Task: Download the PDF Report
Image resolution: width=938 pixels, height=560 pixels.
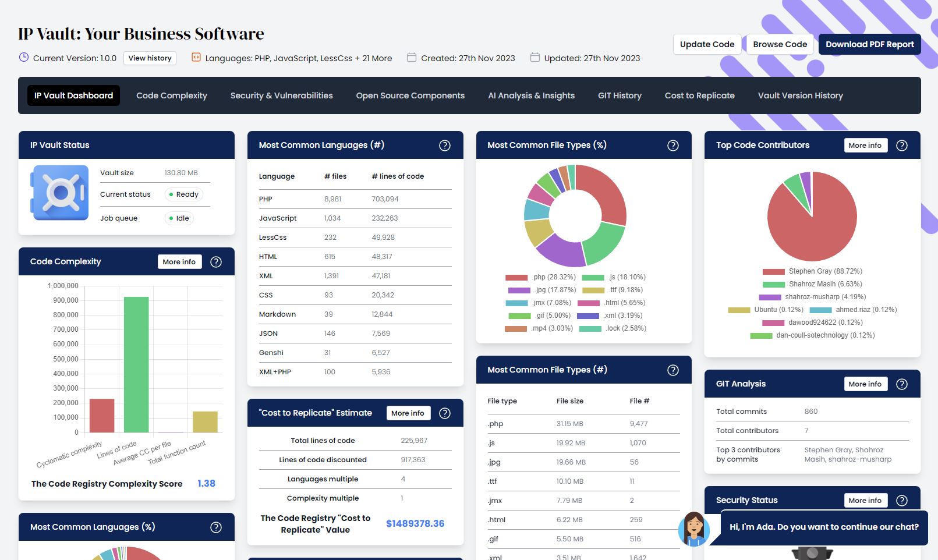Action: click(x=869, y=44)
